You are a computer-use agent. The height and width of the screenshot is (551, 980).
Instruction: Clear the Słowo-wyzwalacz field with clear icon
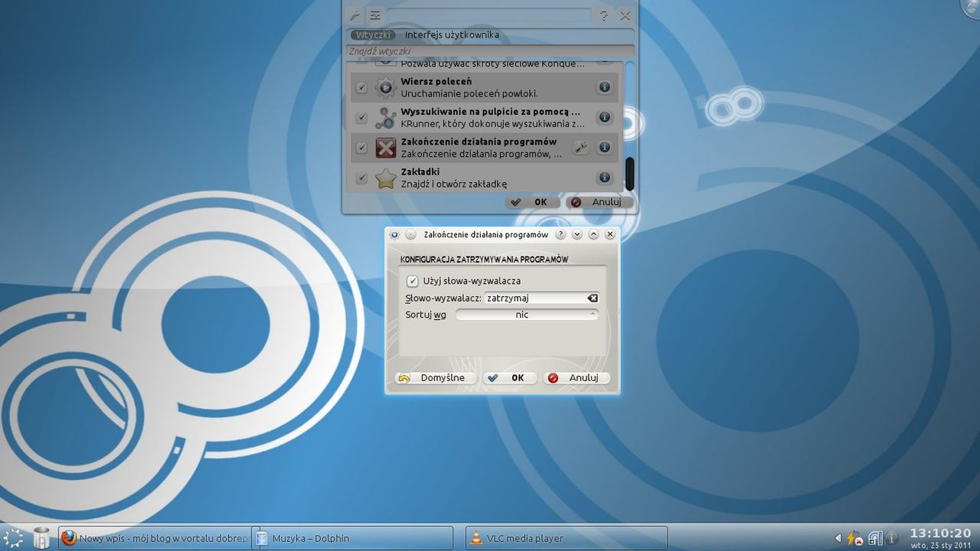point(592,298)
